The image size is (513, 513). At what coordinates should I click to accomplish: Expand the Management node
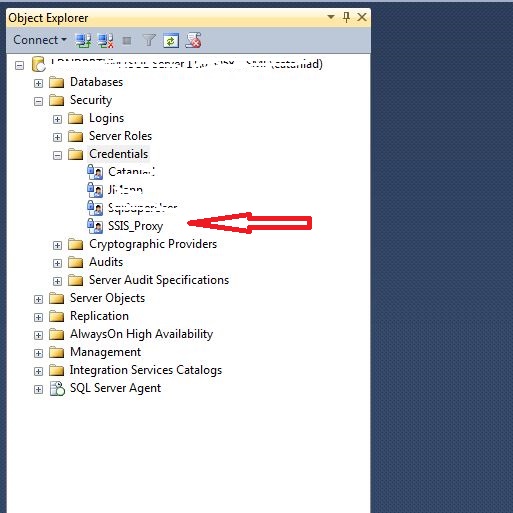point(38,353)
